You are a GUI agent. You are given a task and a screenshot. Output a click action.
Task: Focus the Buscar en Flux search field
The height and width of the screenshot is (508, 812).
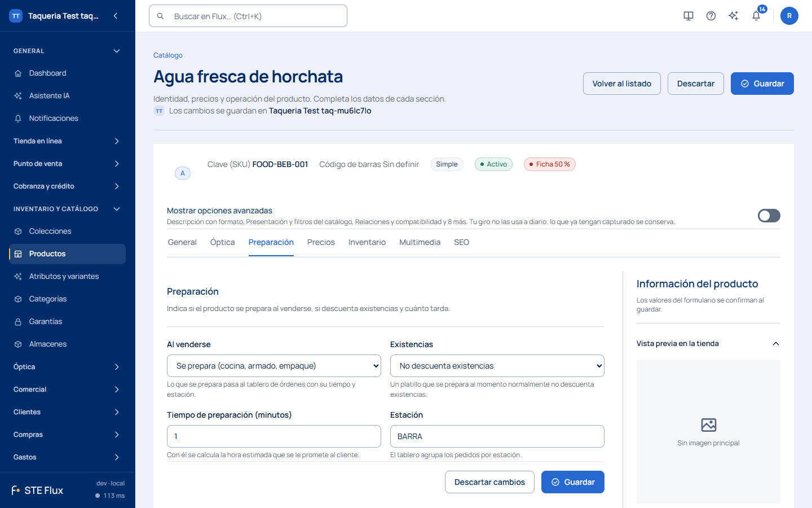point(248,16)
